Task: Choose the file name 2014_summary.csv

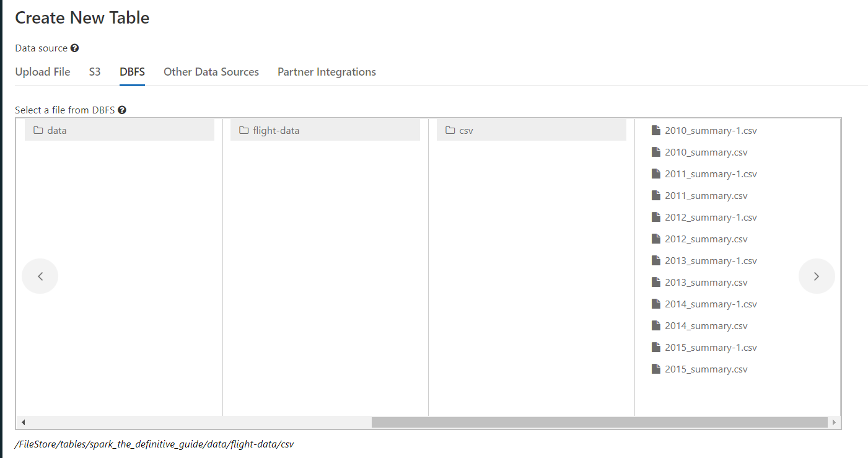Action: (x=706, y=326)
